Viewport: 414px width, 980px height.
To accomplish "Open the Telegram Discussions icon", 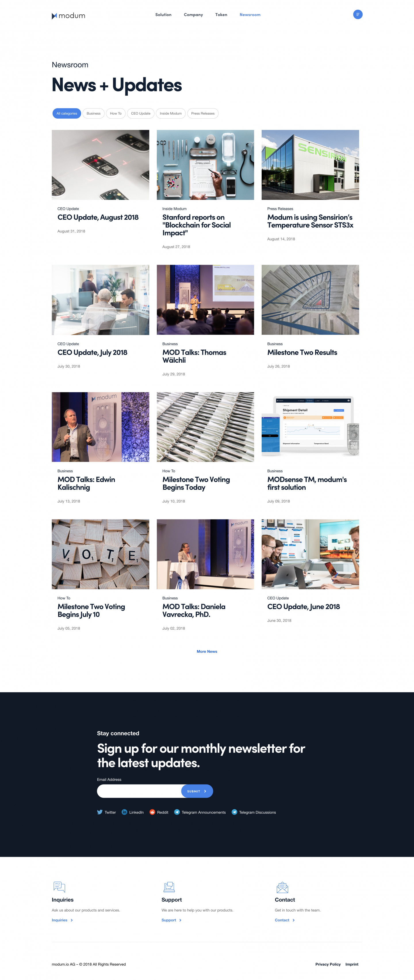I will [x=234, y=812].
